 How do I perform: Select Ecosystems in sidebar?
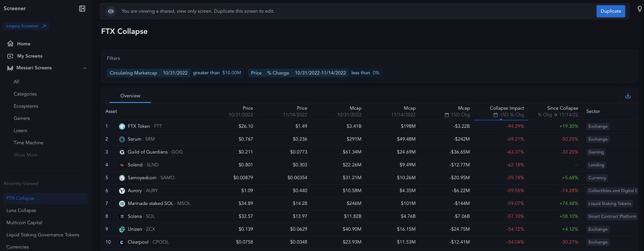(x=26, y=106)
